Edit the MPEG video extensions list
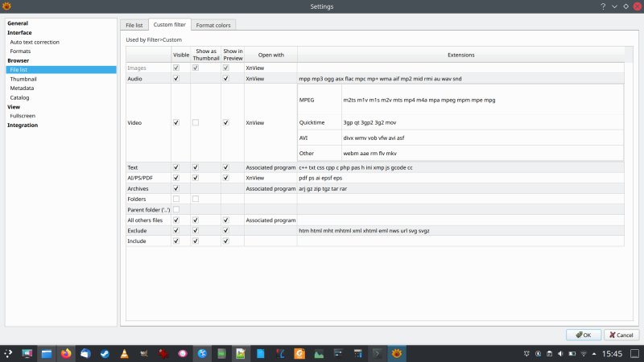This screenshot has width=644, height=362. tap(482, 100)
